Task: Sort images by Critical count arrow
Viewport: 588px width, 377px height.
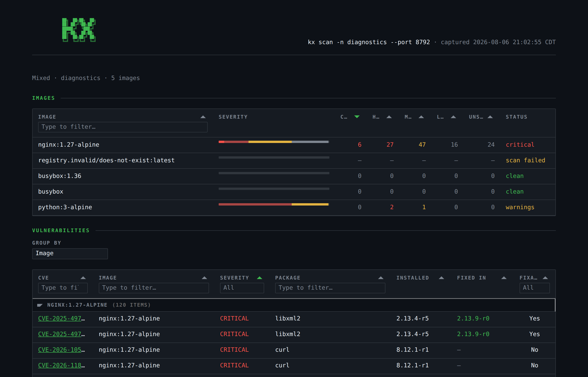Action: click(357, 117)
